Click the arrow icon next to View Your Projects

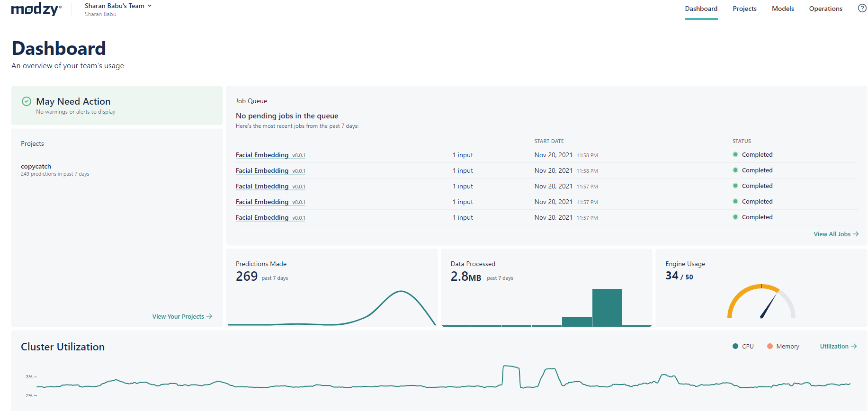209,317
